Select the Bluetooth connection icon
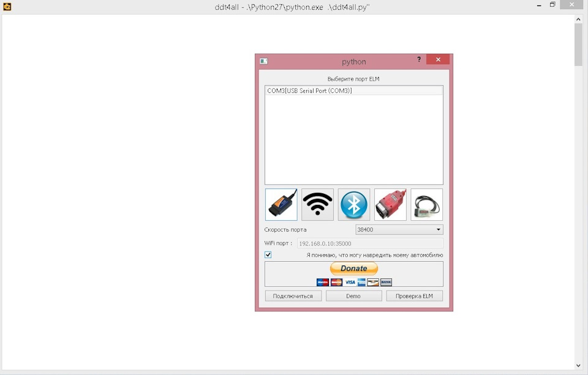Screen dimensions: 588x375 pos(353,204)
